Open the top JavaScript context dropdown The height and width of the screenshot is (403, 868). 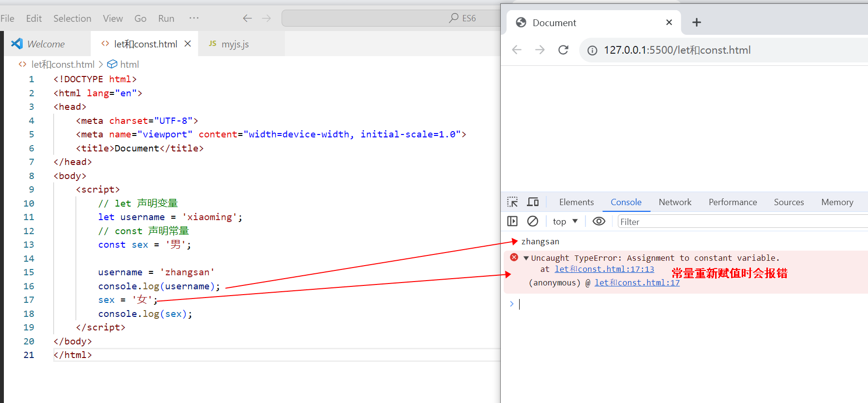click(x=565, y=221)
